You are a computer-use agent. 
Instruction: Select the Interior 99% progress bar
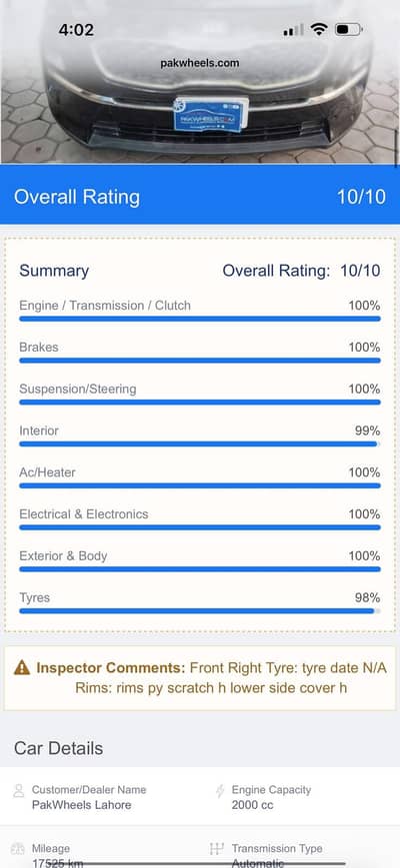pos(200,443)
